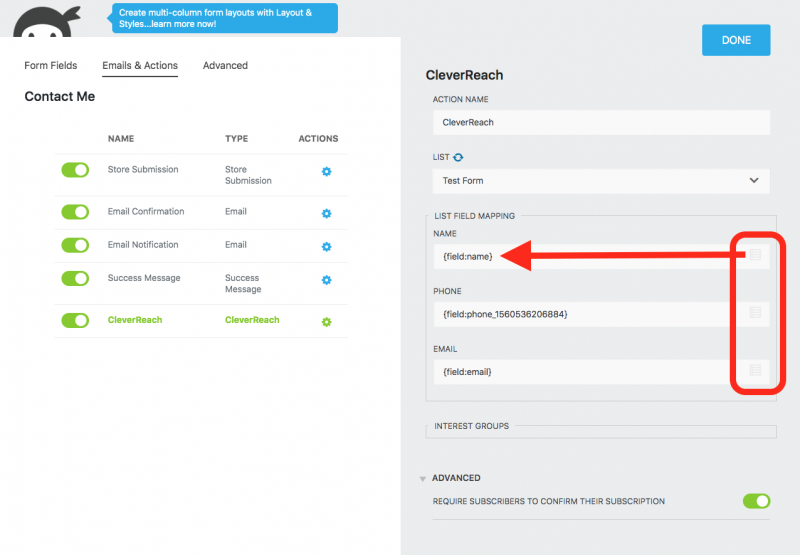Open settings gear for Email Notification action

326,246
